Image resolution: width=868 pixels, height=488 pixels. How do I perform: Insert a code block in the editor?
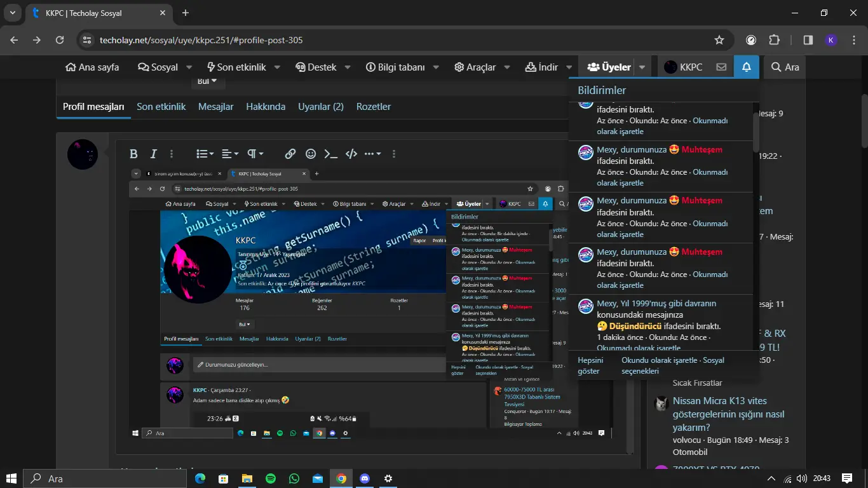click(x=351, y=154)
